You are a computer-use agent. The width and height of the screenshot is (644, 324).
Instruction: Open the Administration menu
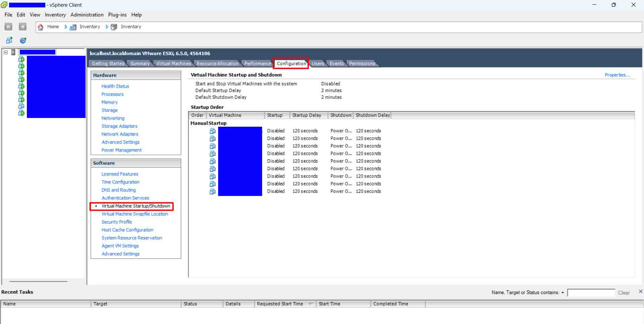[x=87, y=15]
